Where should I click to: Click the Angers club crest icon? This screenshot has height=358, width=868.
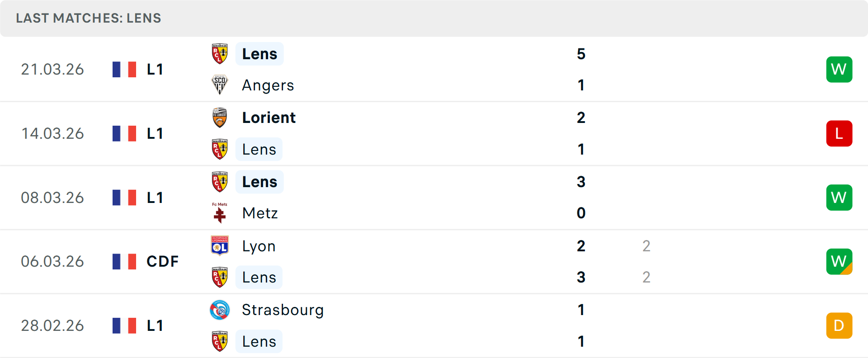[220, 85]
